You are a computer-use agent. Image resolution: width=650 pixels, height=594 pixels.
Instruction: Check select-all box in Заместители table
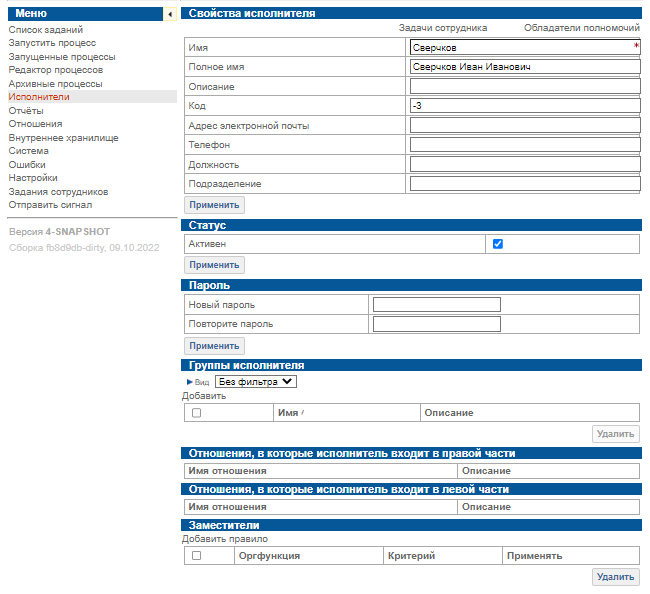(197, 555)
